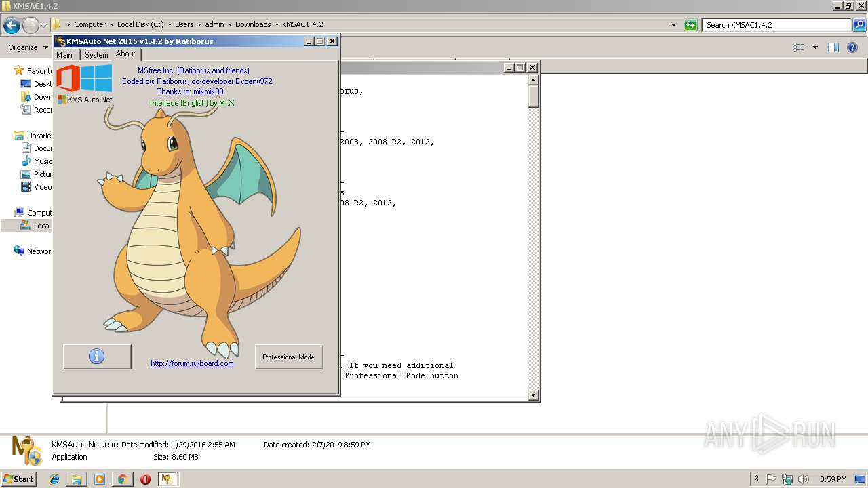
Task: Expand the arrow after Downloads breadcrumb
Action: 277,24
